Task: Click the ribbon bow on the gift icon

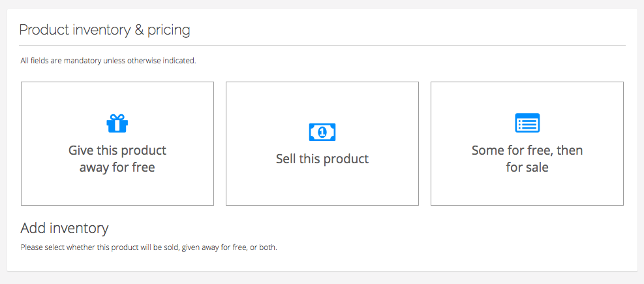Action: click(117, 117)
